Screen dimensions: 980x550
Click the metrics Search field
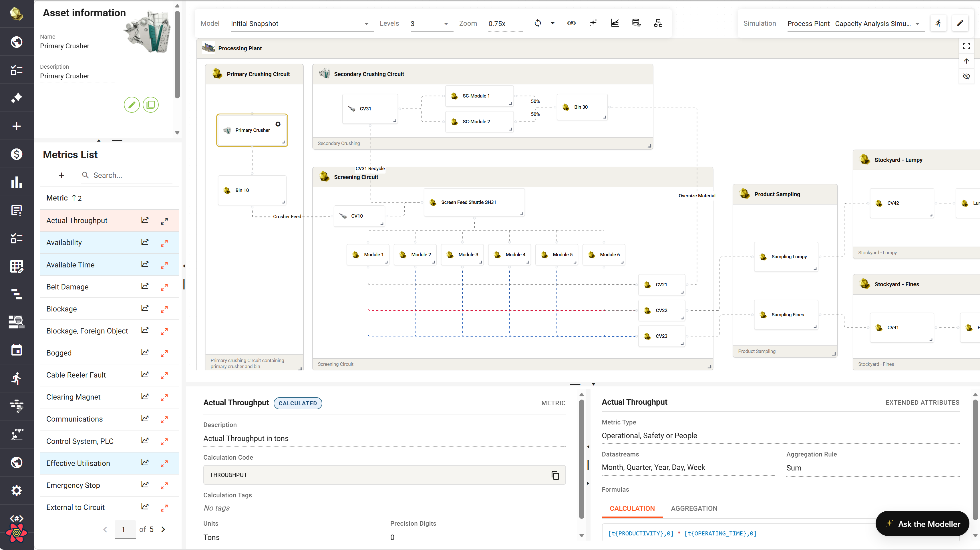click(127, 175)
